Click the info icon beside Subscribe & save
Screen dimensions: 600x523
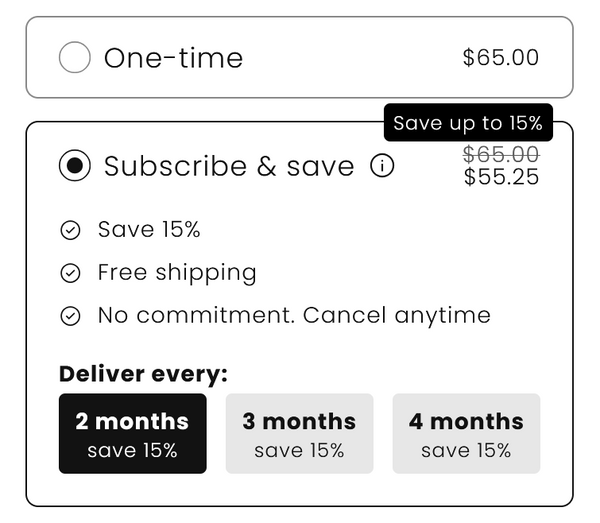point(382,166)
